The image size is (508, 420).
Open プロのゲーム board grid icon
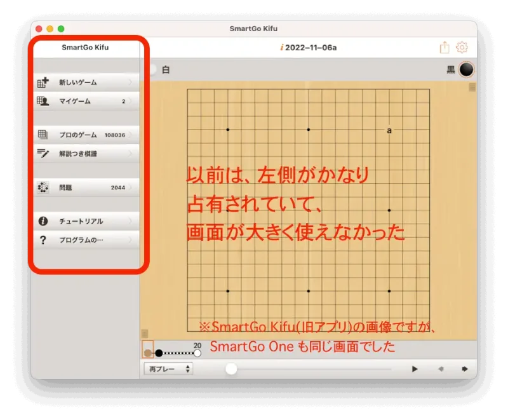coord(43,135)
